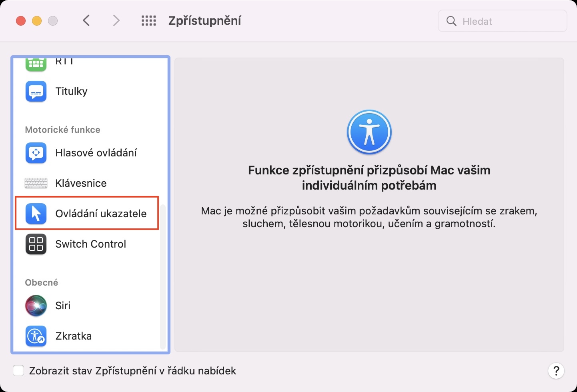Open the help question mark button

pos(556,370)
